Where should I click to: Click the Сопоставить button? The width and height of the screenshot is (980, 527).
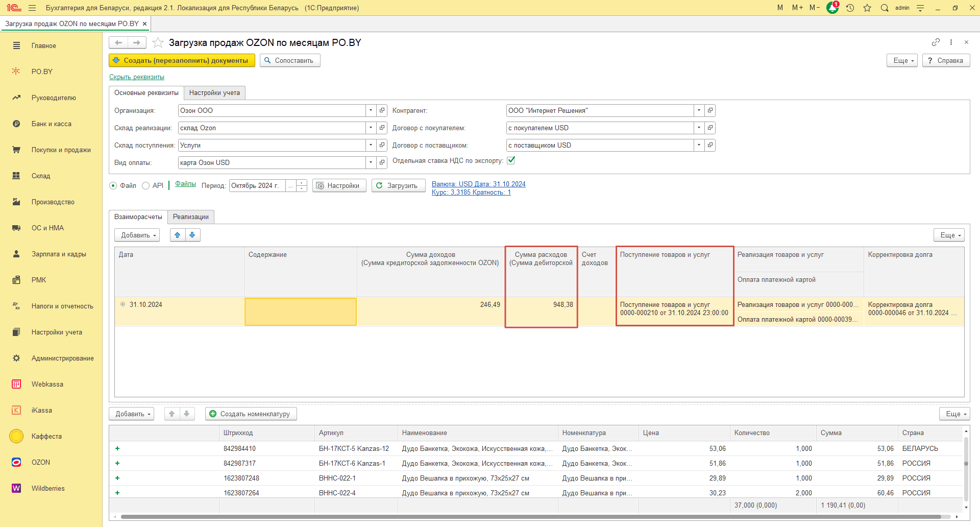click(x=290, y=60)
